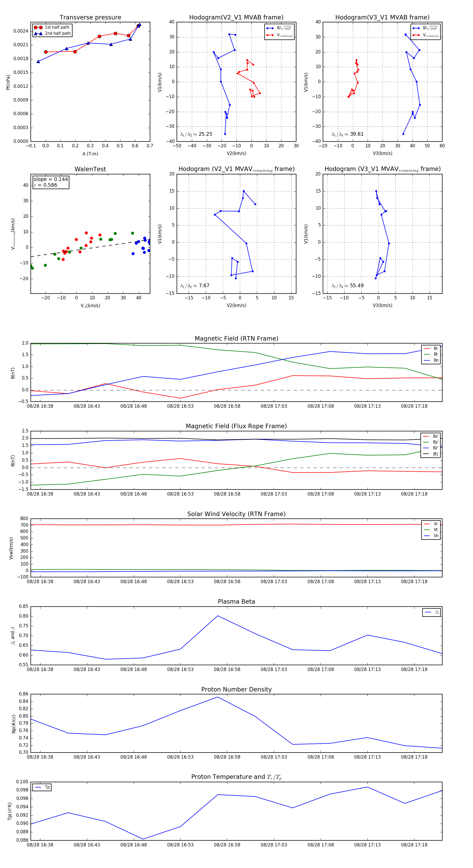Screen dimensions: 473x868
Task: Click the λ1/λ2 ≈ 7.67 annotation
Action: (x=195, y=286)
